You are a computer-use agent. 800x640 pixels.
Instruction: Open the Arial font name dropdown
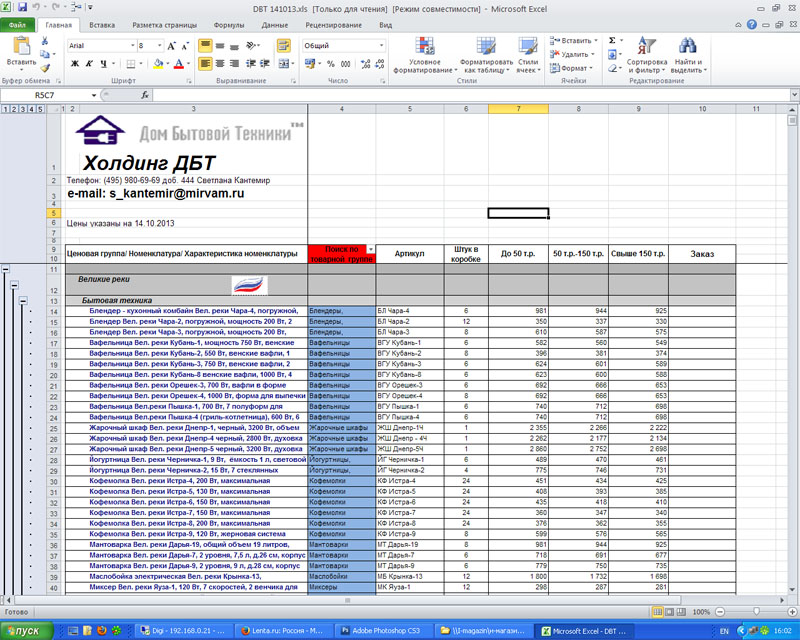(x=133, y=46)
